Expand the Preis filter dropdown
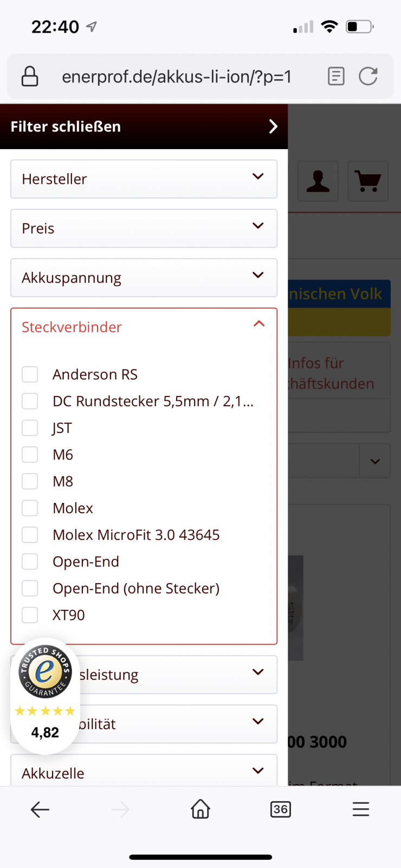The image size is (401, 868). (x=144, y=228)
